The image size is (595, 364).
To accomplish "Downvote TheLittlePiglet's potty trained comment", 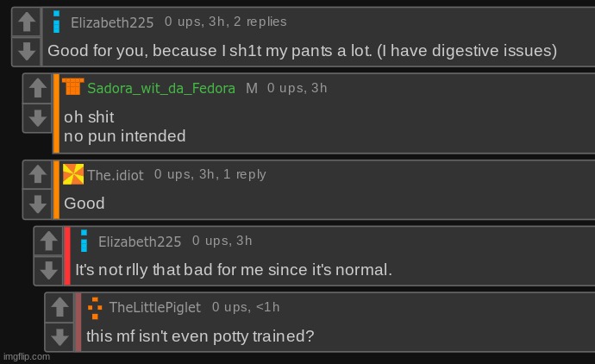I will 60,336.
